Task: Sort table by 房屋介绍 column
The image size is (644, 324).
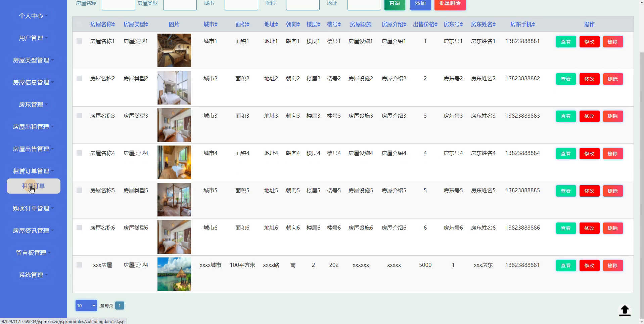Action: click(x=394, y=24)
